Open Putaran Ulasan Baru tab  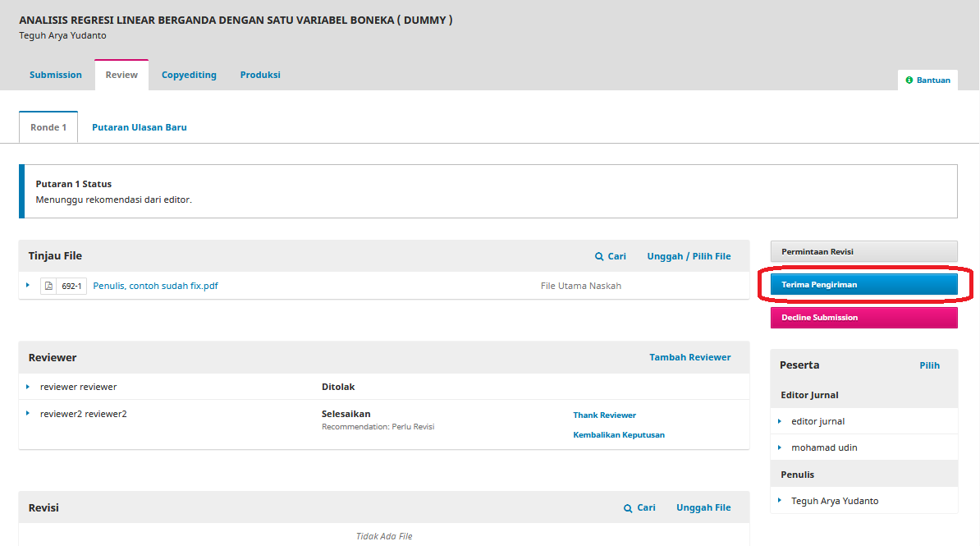tap(140, 127)
